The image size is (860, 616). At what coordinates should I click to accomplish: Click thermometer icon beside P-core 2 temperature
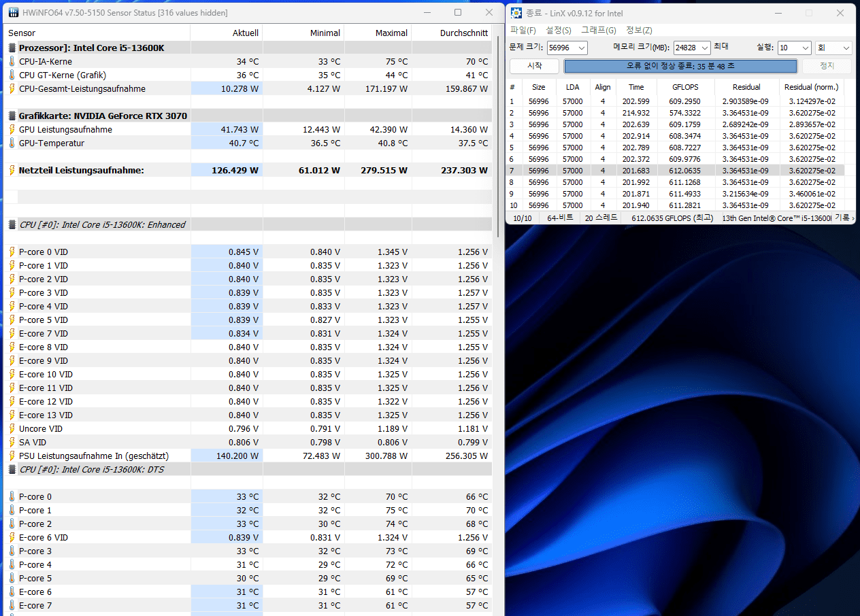point(12,524)
